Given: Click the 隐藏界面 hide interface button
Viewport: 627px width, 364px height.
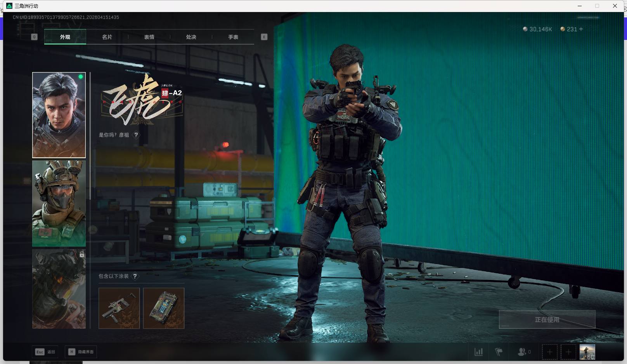Looking at the screenshot, I should tap(81, 352).
